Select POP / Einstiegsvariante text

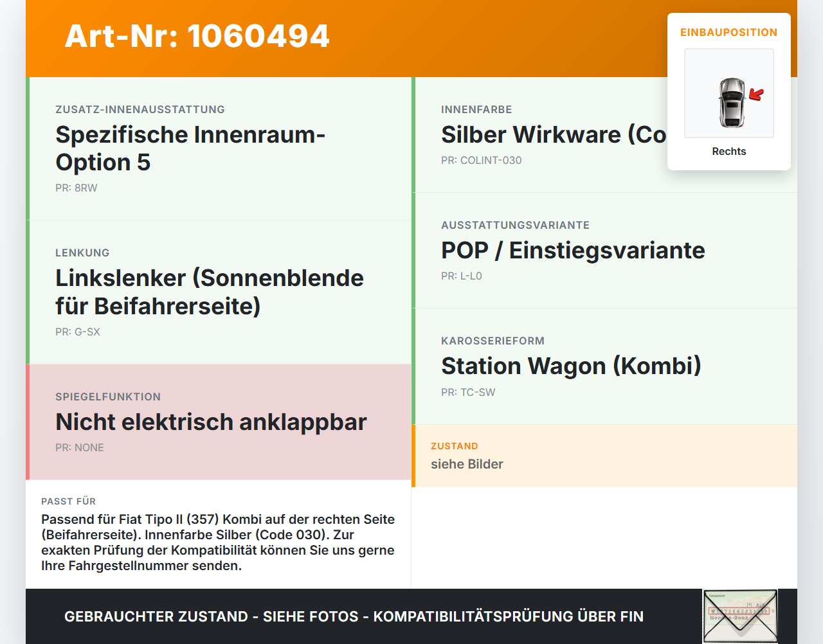tap(573, 251)
